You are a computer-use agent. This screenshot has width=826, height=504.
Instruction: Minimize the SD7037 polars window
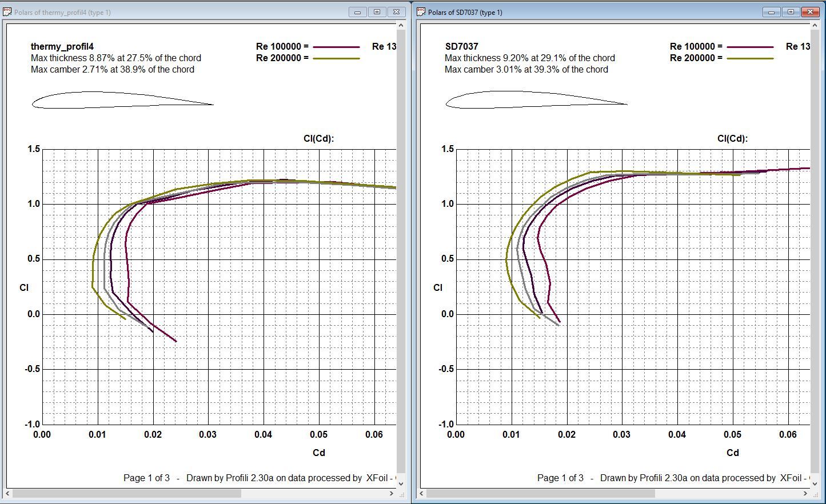click(772, 12)
